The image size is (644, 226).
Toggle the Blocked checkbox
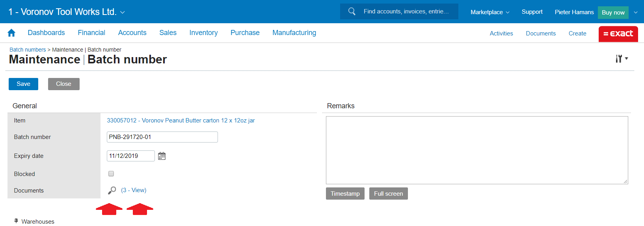click(x=111, y=174)
